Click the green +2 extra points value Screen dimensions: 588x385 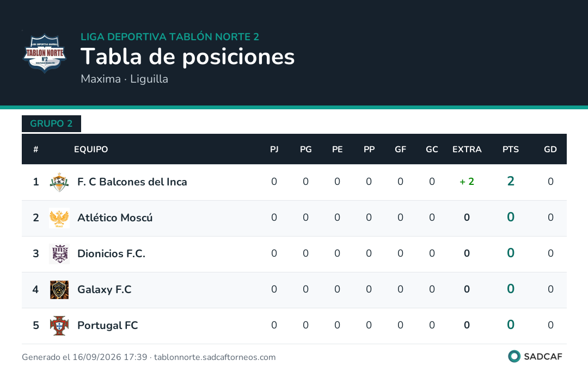(x=467, y=182)
